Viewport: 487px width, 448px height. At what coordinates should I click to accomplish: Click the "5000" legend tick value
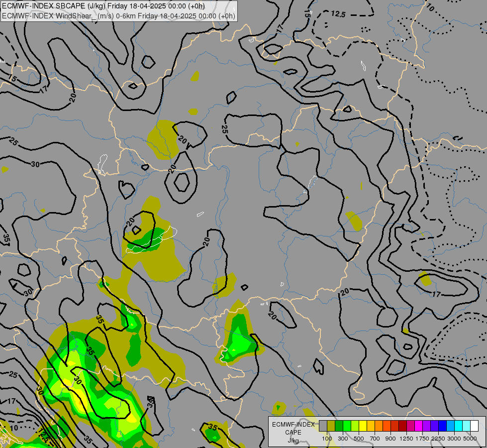[x=470, y=439]
